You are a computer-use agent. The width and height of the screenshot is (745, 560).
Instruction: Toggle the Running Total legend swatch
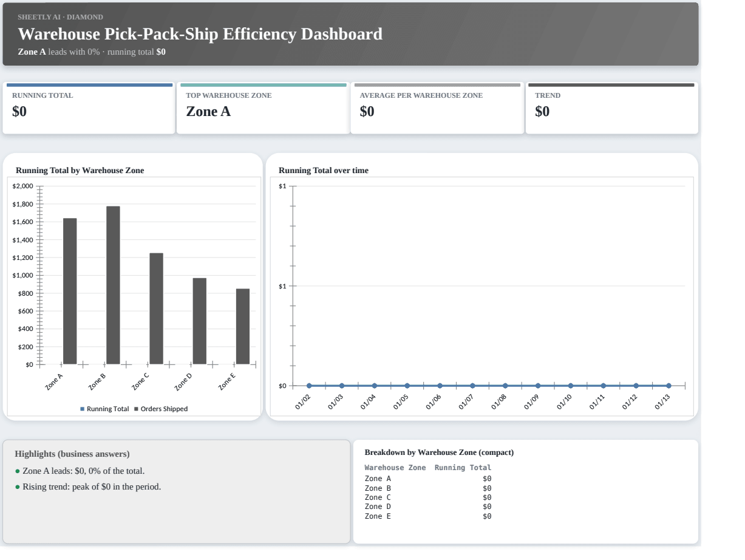83,409
